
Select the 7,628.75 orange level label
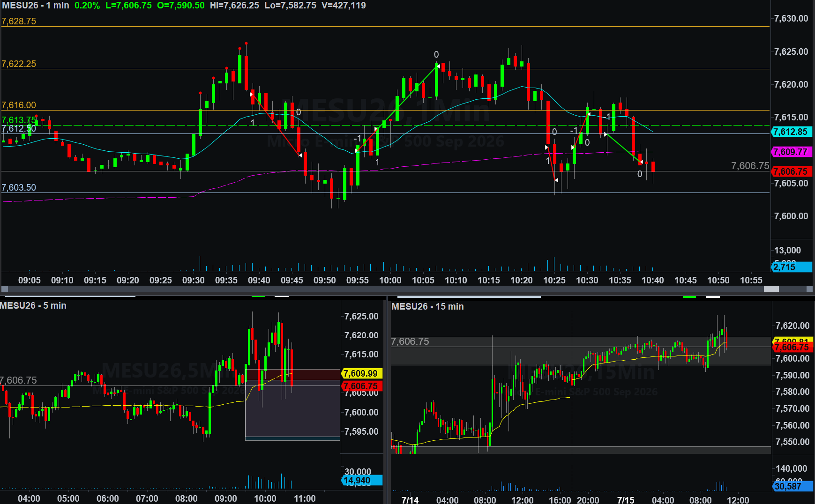point(19,21)
